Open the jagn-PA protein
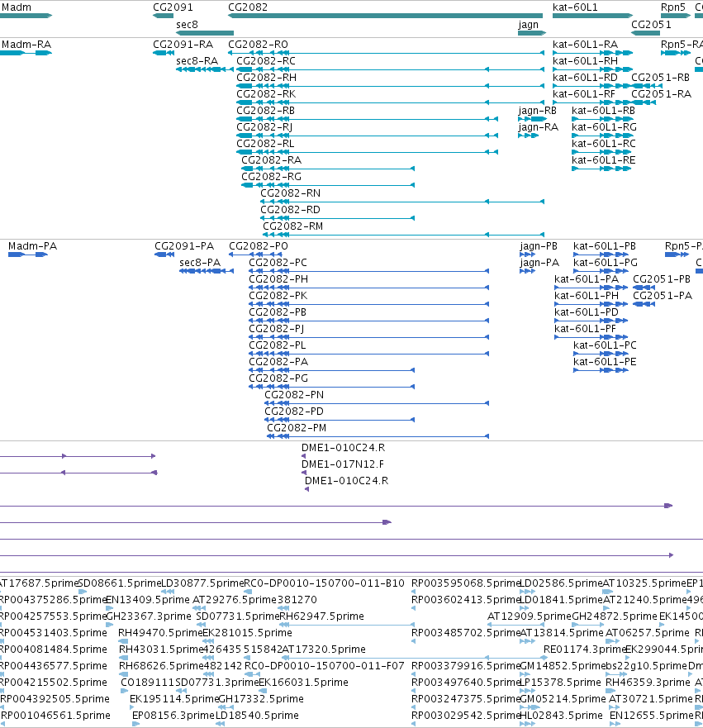This screenshot has width=703, height=728. 539,264
